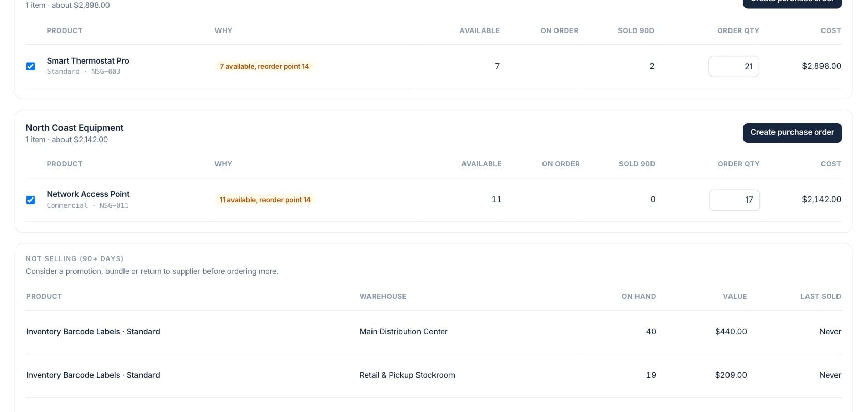Click the COST header in the North Coast Equipment table

click(830, 164)
